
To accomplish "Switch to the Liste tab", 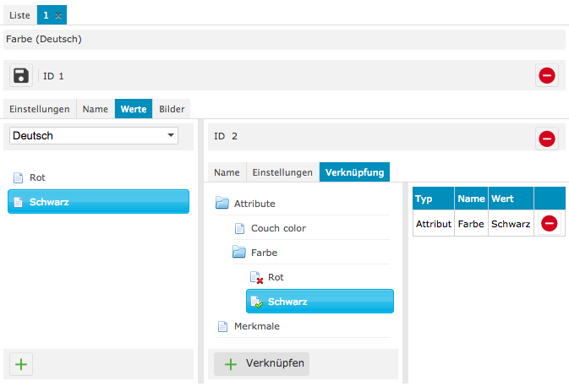I will tap(19, 15).
